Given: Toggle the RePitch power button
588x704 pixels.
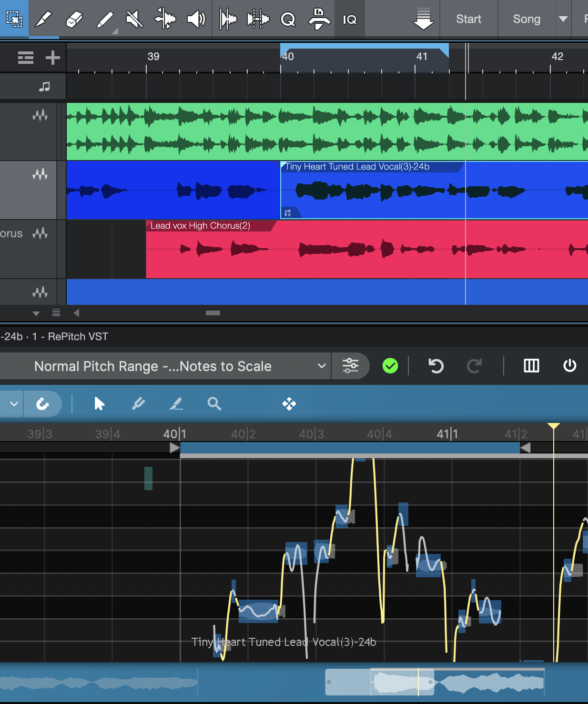Looking at the screenshot, I should tap(569, 366).
